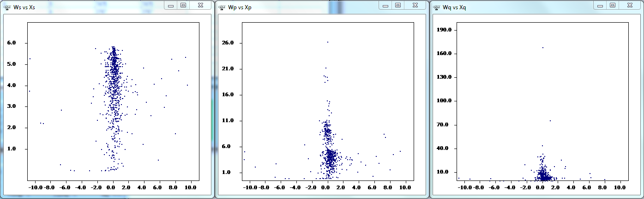Minimize the Wp vs Xp window
644x199 pixels.
click(x=385, y=5)
